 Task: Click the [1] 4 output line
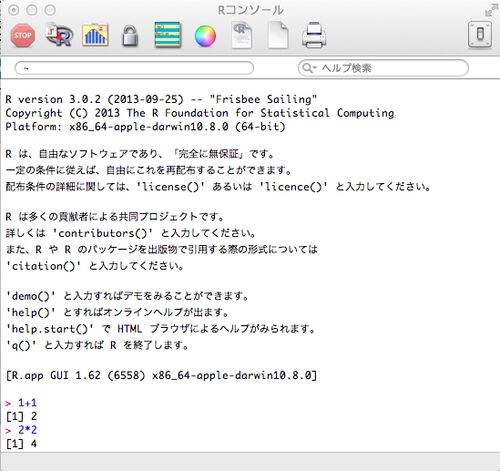pyautogui.click(x=21, y=444)
